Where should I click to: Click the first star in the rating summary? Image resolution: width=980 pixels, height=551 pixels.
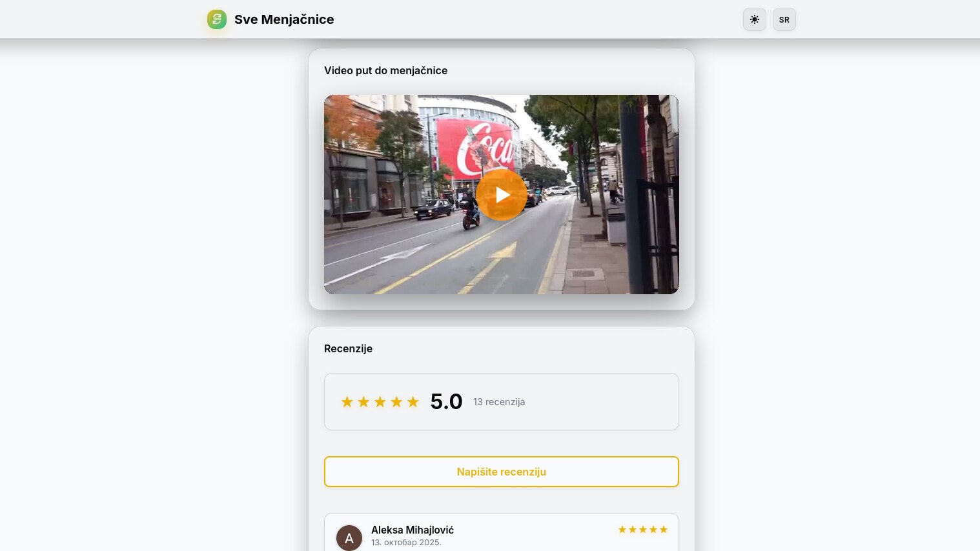347,402
